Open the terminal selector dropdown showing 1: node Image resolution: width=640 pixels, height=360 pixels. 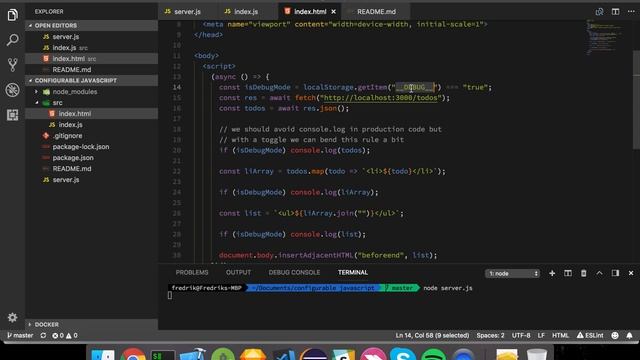point(512,273)
